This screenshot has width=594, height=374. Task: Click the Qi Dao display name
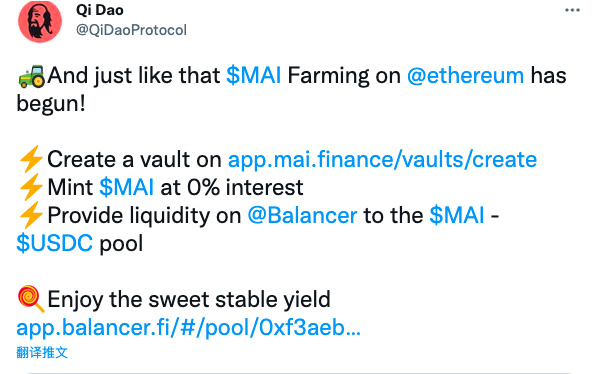coord(100,10)
